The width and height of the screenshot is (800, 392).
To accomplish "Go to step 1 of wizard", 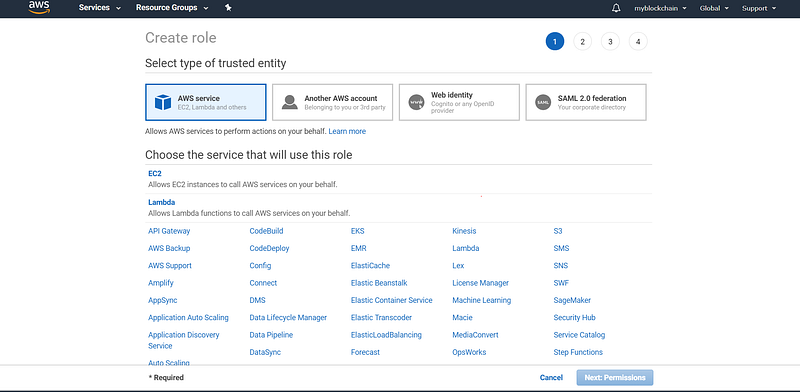I will click(555, 41).
